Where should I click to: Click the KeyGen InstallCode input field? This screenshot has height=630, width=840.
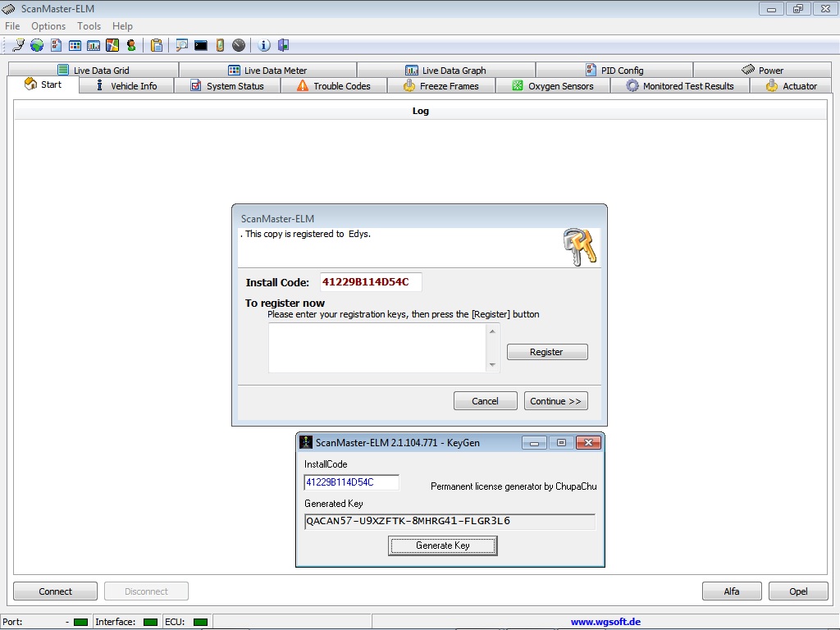pyautogui.click(x=351, y=482)
